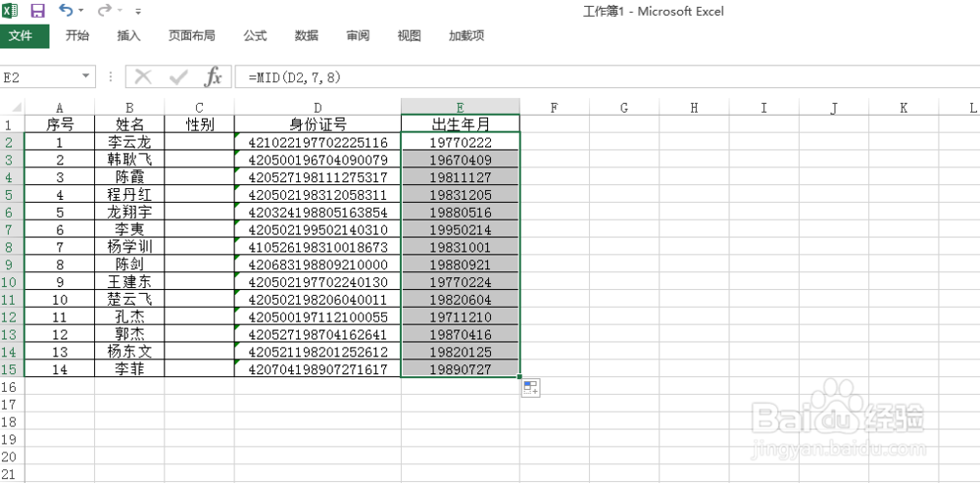Click ID number 420527198111275317
The image size is (980, 483).
click(318, 176)
